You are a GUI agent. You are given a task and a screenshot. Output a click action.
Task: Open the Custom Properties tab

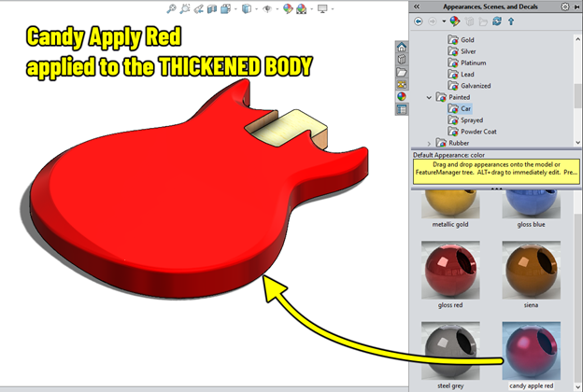[x=402, y=109]
